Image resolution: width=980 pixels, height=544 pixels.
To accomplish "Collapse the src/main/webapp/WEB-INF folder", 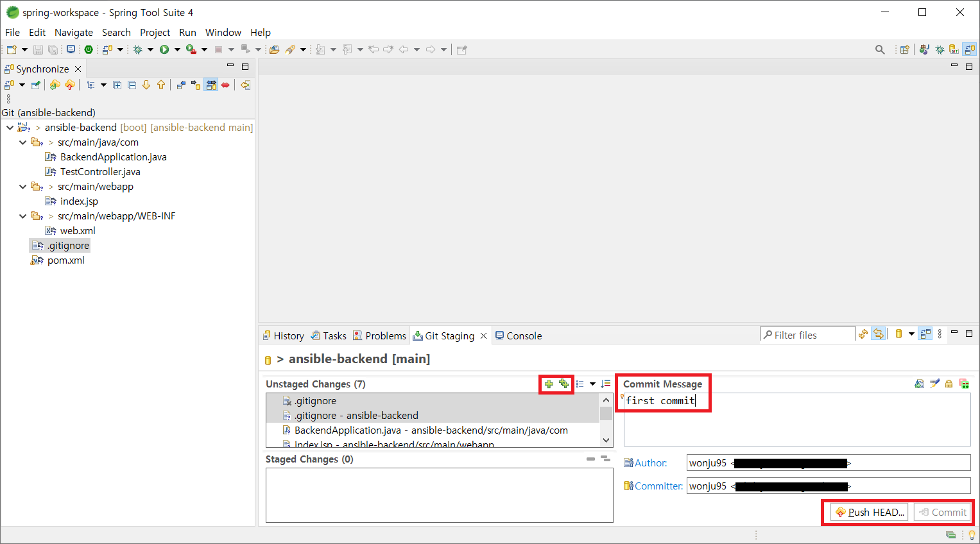I will click(22, 216).
